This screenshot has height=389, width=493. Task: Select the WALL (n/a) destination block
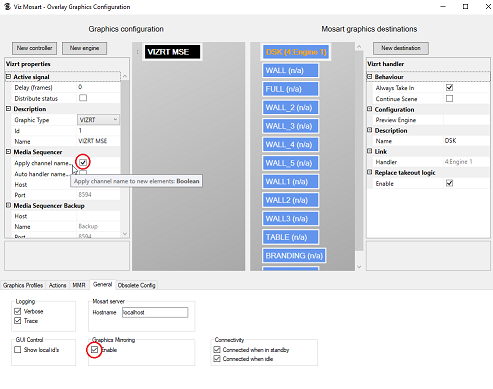click(x=290, y=70)
